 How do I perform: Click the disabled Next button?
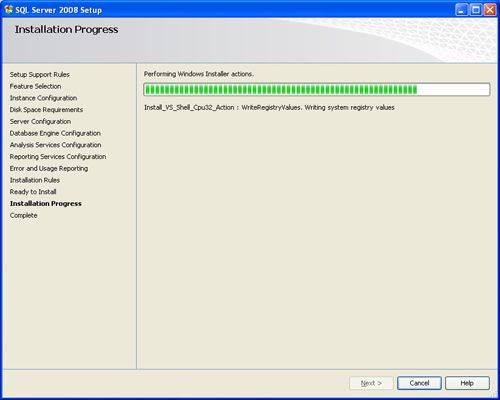click(x=371, y=383)
